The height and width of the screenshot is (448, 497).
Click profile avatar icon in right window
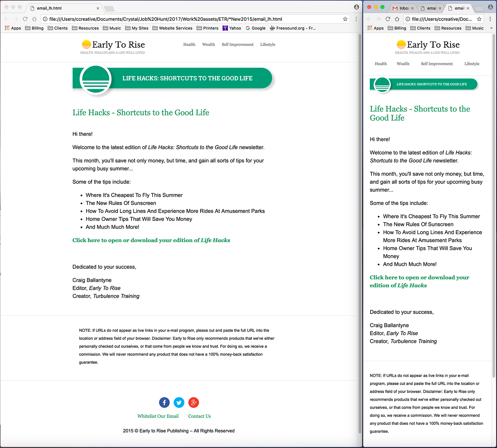490,7
